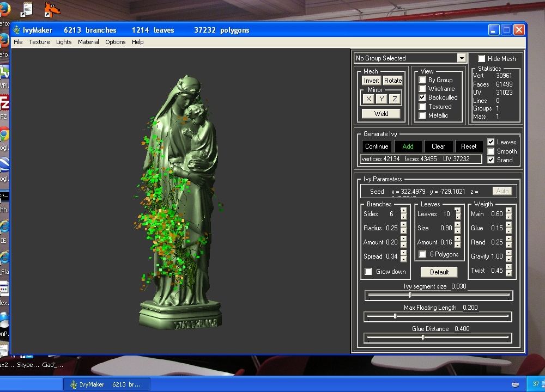This screenshot has height=392, width=545.
Task: Adjust the Branches Amount stepper
Action: tap(403, 242)
